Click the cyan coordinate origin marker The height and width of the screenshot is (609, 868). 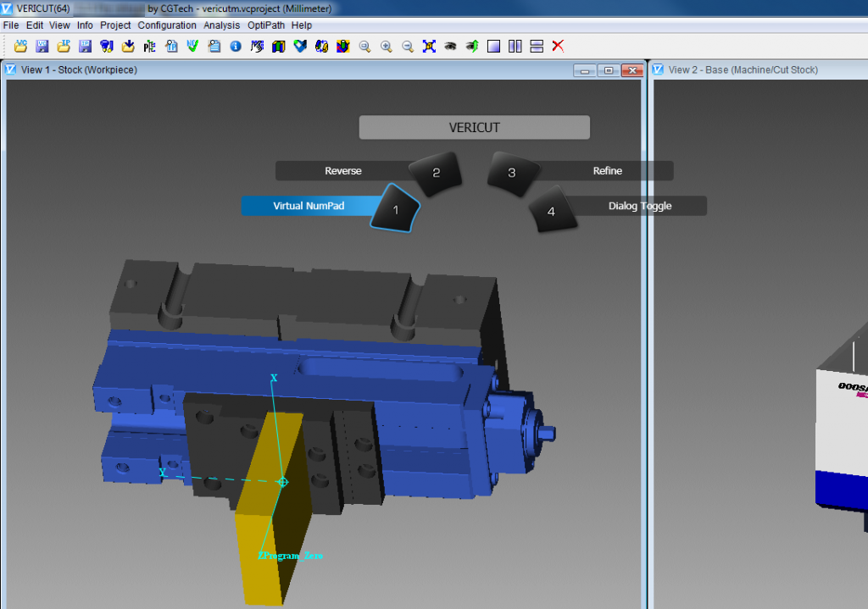[283, 482]
